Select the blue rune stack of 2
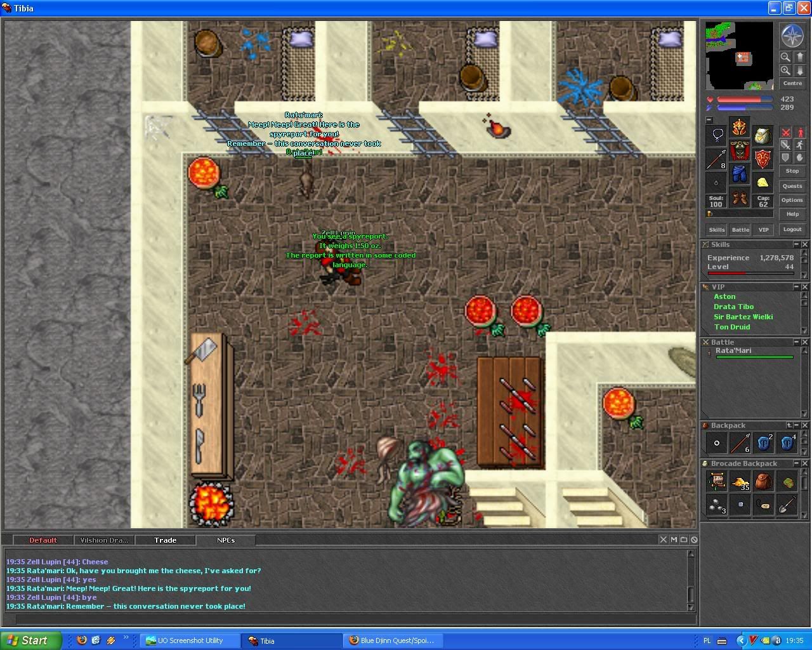This screenshot has height=650, width=812. [764, 443]
